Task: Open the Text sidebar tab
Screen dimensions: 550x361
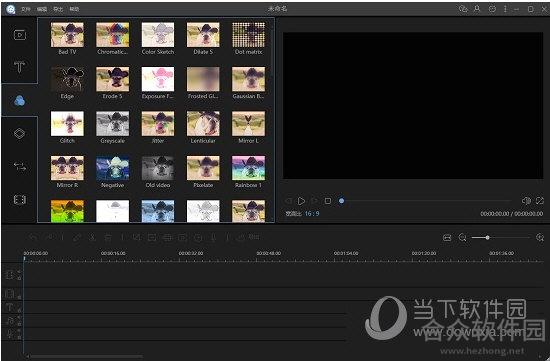Action: 19,66
